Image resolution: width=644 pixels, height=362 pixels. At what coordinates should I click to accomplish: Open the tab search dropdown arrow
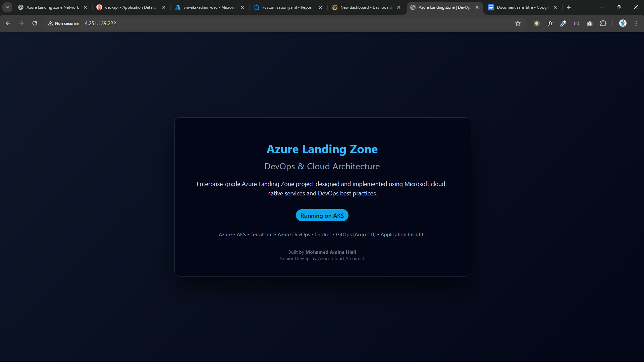click(x=7, y=7)
